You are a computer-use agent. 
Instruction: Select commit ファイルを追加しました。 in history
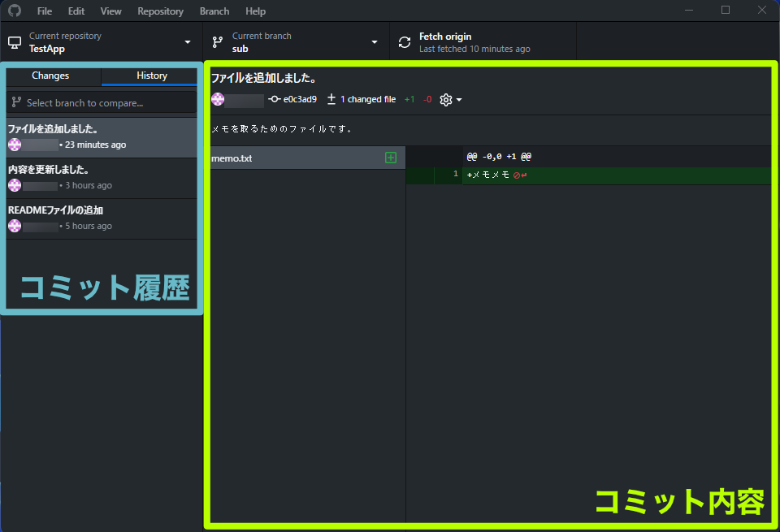[102, 138]
